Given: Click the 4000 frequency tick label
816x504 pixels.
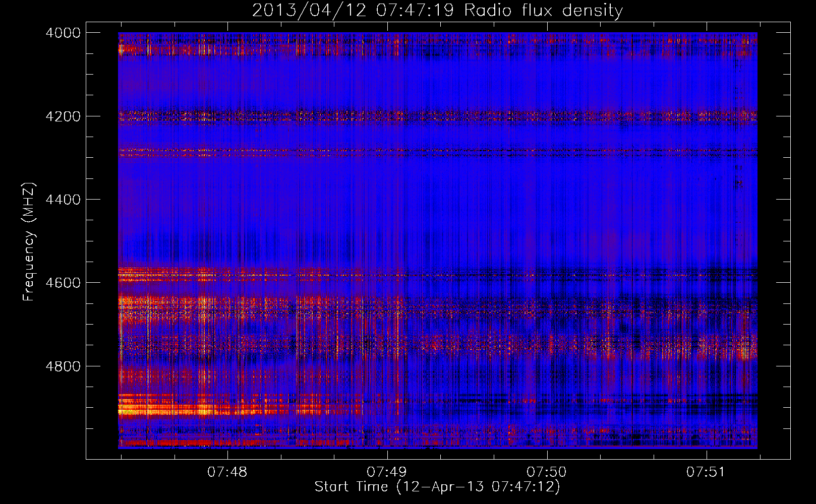Looking at the screenshot, I should coord(63,33).
